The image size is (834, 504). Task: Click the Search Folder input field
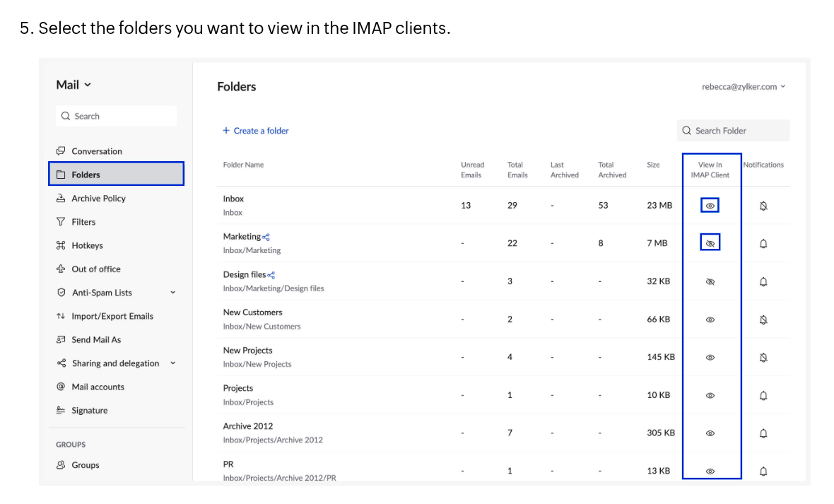coord(734,131)
